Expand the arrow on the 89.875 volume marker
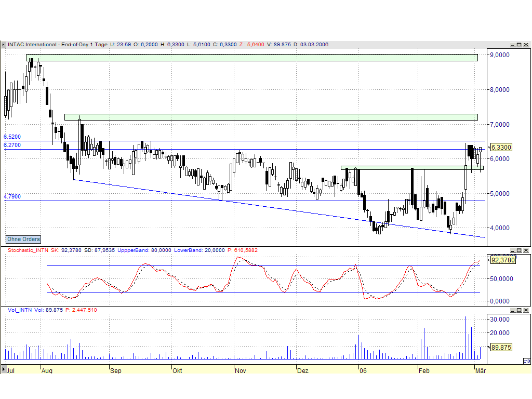532x399 pixels. [489, 347]
